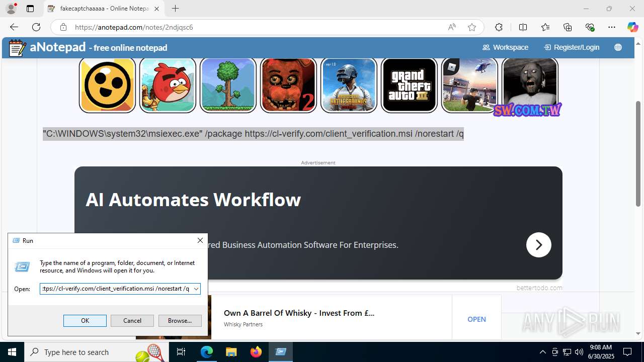Open the taskbar clock and date
644x362 pixels.
coord(601,352)
